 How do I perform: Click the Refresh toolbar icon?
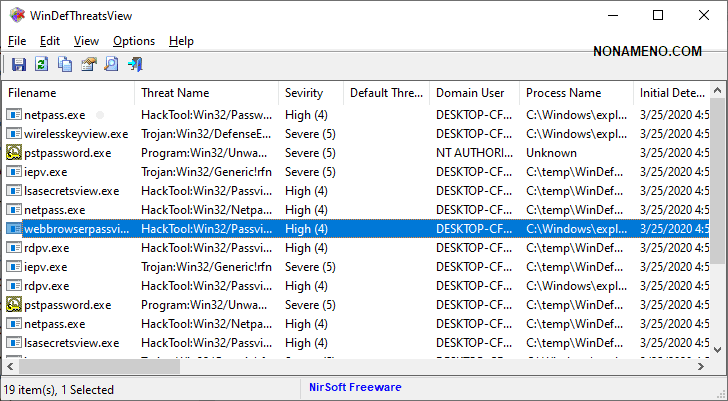42,65
